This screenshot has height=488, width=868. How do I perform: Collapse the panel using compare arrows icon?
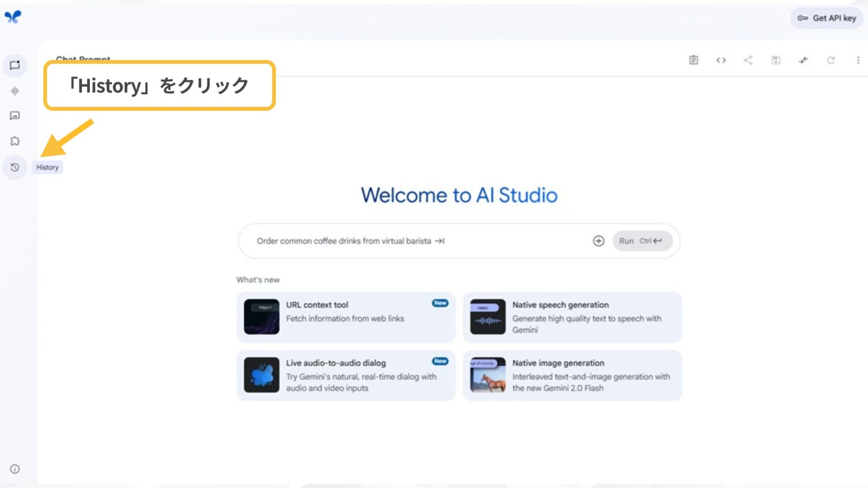pyautogui.click(x=804, y=60)
